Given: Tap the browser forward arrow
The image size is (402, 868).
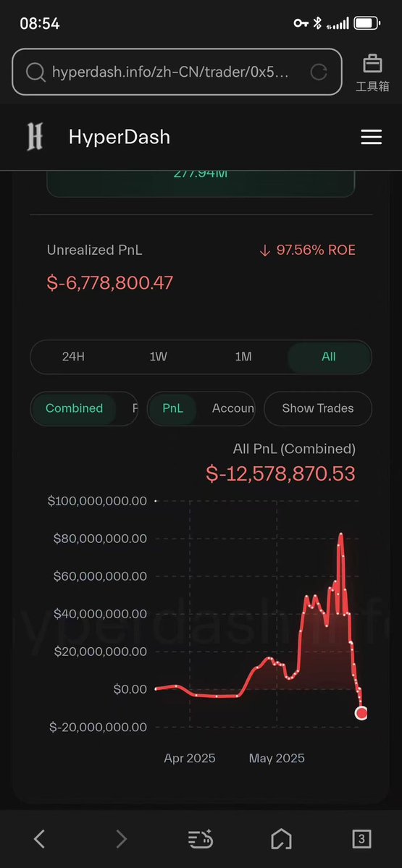Looking at the screenshot, I should coord(121,839).
